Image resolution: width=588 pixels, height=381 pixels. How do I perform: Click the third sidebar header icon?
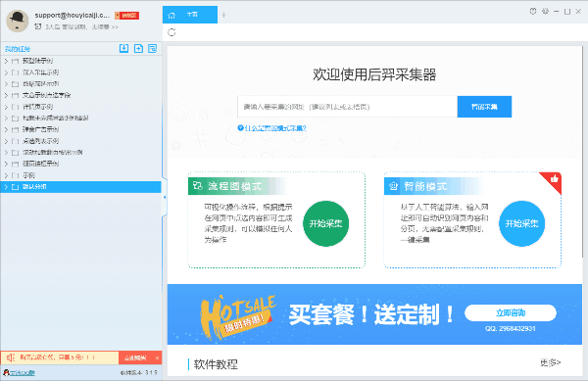coord(152,48)
